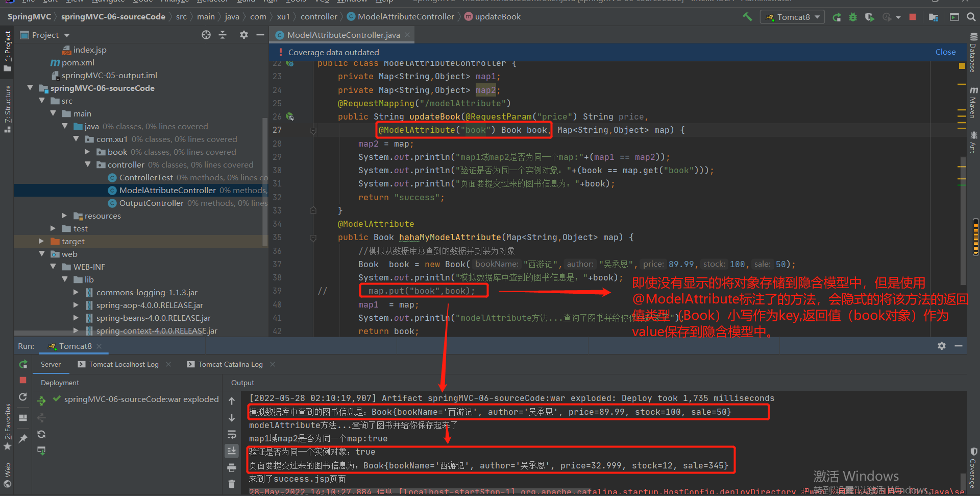This screenshot has height=496, width=980.
Task: Close the Tomcat Localhost Log tab
Action: pos(168,364)
